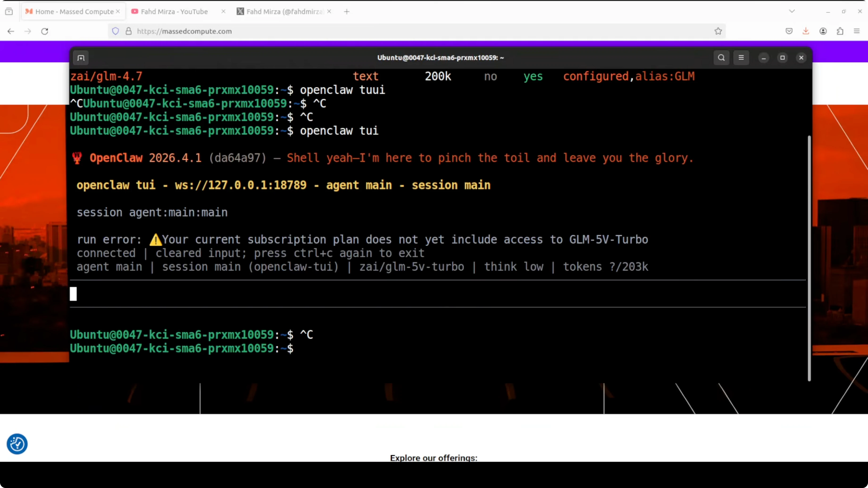
Task: Click the tracking protection shield icon
Action: [116, 31]
